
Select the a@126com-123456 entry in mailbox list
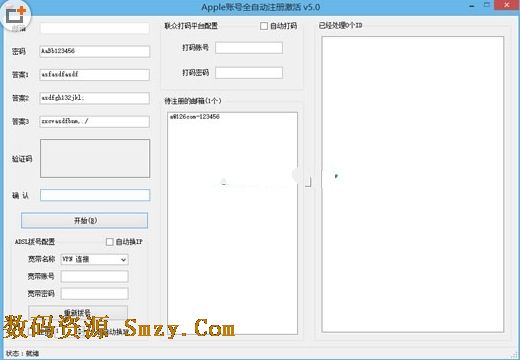pyautogui.click(x=195, y=117)
